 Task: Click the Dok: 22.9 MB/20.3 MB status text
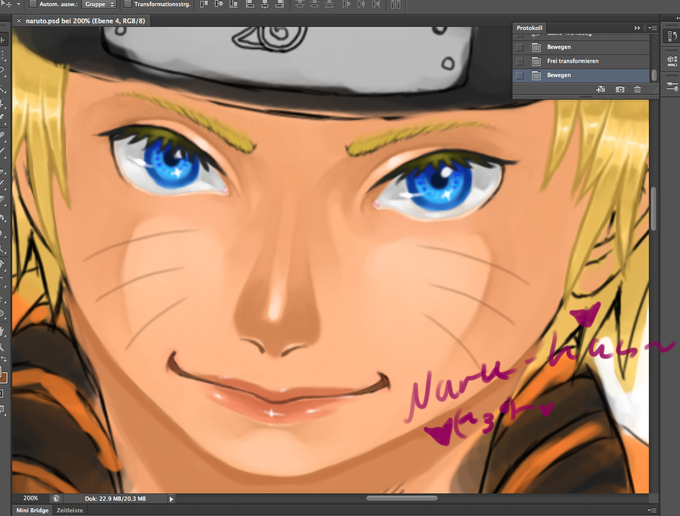pos(115,499)
